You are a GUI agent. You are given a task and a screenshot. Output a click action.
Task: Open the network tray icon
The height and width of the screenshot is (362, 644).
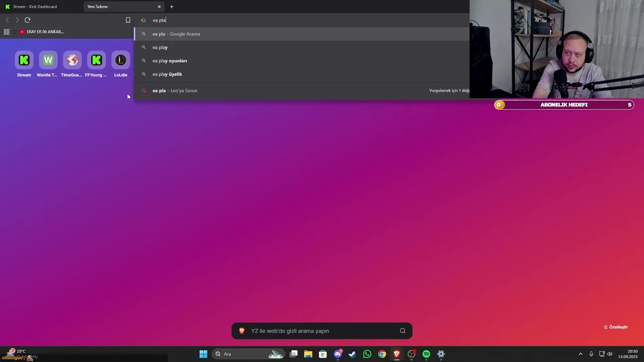[x=602, y=354]
